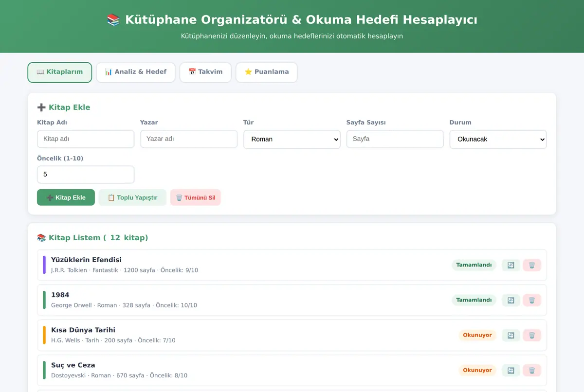Click the page title Kütüphane Organizatörü

292,20
